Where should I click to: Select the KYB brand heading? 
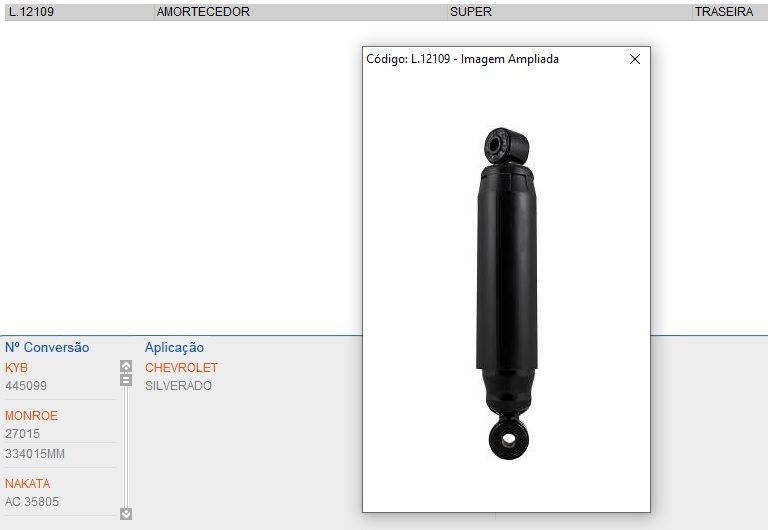(17, 368)
